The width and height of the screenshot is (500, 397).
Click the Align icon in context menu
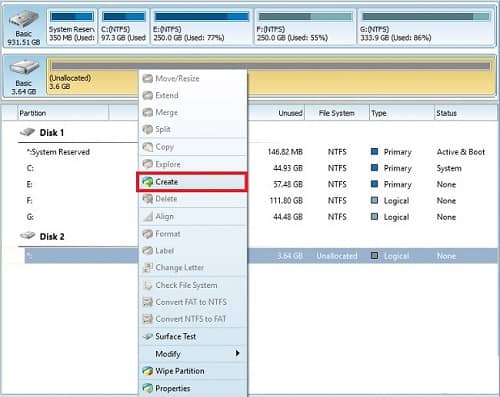[147, 217]
